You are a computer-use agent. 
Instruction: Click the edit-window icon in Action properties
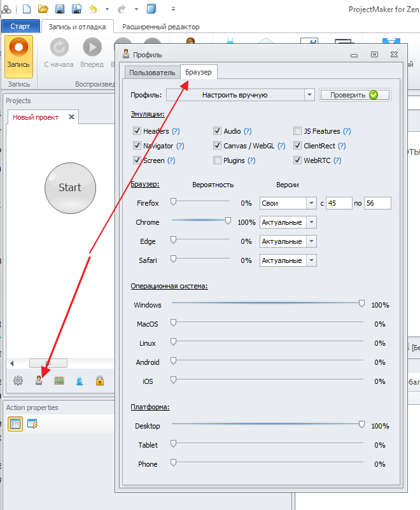coord(32,424)
